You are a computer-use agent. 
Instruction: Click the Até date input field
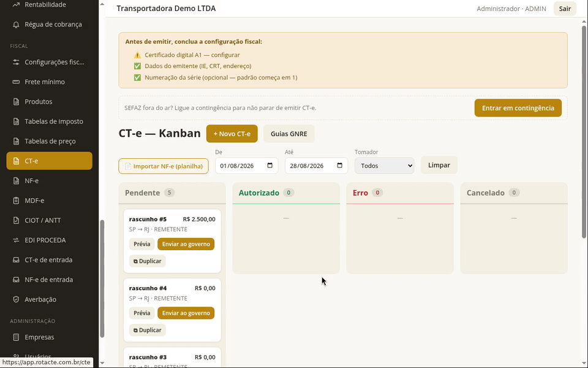[316, 166]
